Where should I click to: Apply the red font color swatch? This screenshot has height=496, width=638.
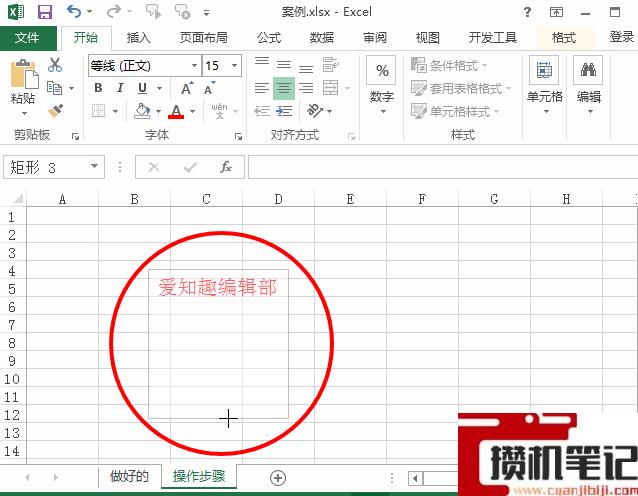(176, 111)
